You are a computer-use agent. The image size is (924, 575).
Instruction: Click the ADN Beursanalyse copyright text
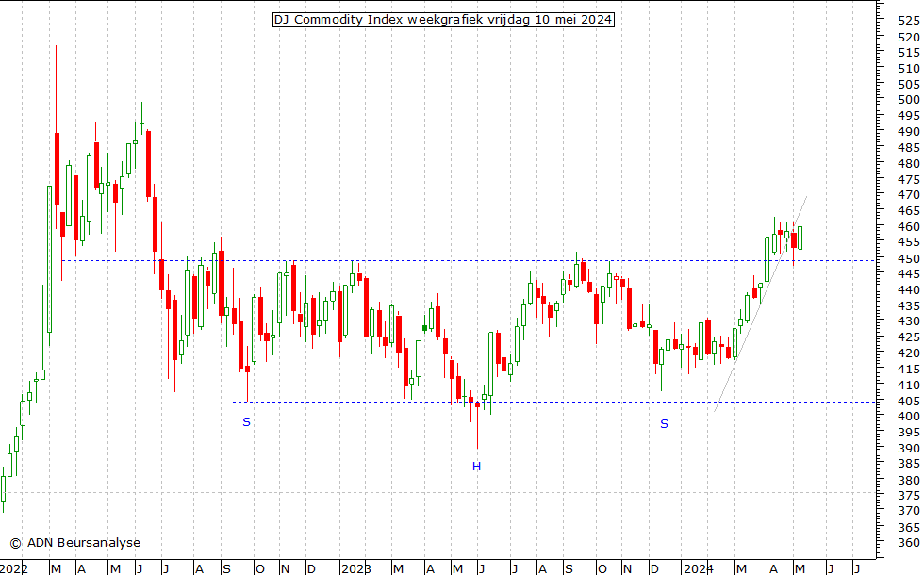tap(74, 542)
